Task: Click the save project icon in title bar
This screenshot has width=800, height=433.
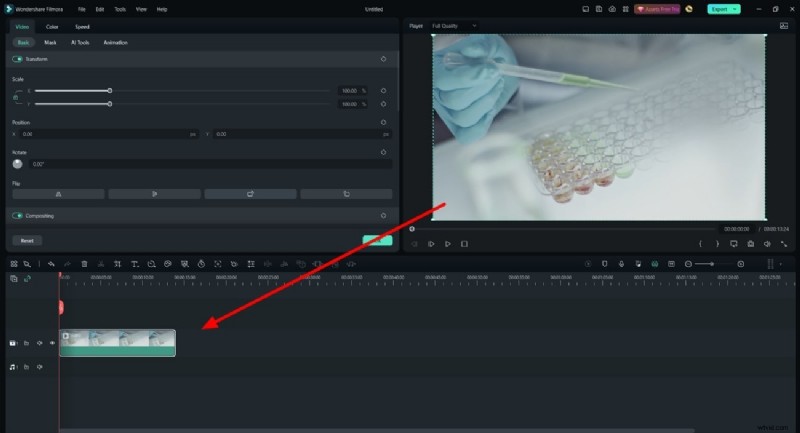Action: tap(599, 9)
